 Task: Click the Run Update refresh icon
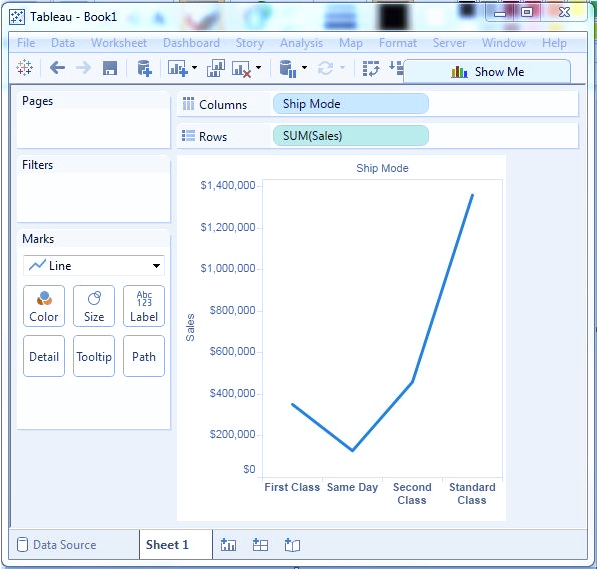[326, 68]
